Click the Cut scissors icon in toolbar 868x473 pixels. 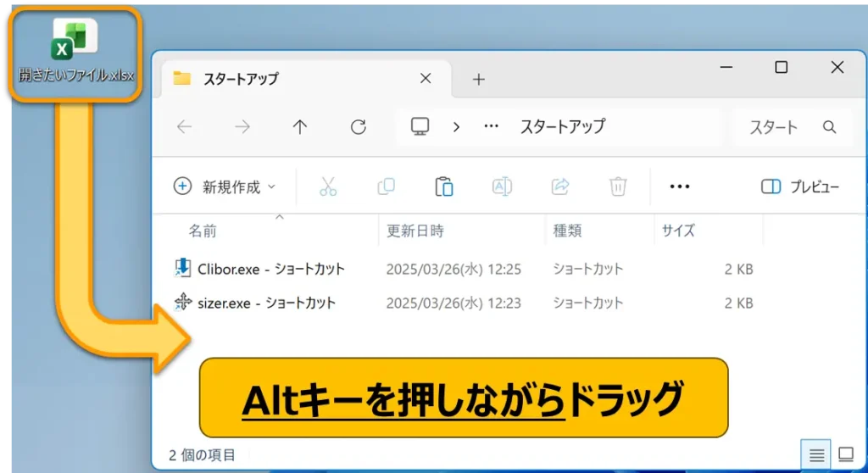point(329,186)
